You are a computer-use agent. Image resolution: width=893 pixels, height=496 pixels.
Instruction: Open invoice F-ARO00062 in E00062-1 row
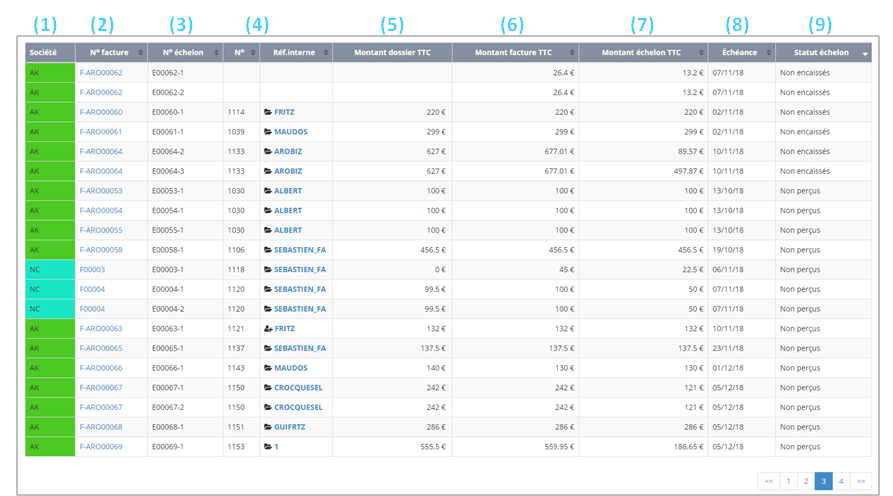(101, 73)
